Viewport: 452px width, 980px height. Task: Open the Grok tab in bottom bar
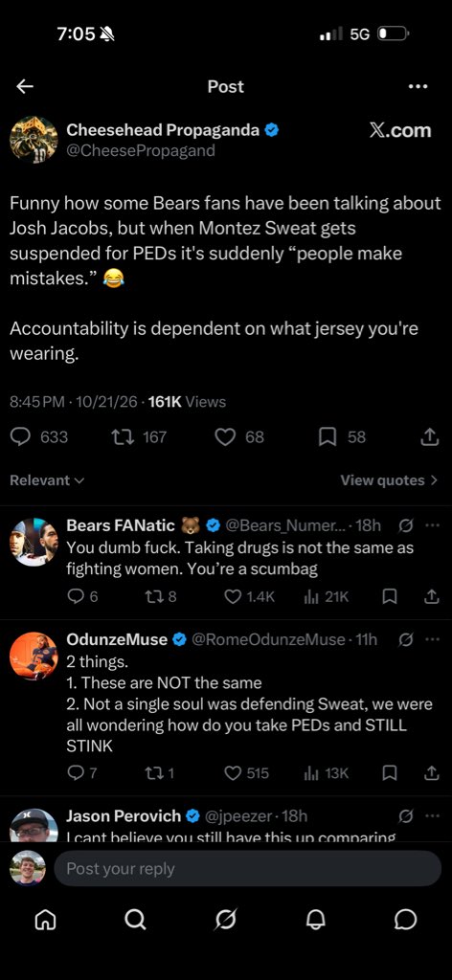click(226, 920)
